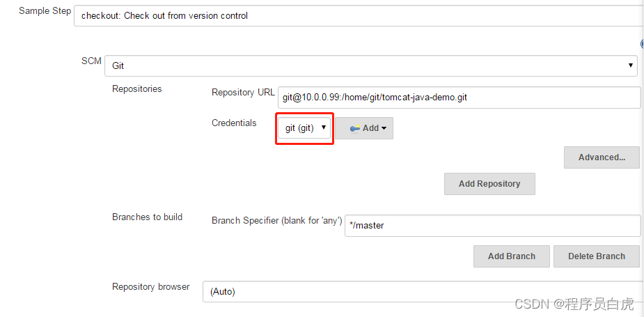
Task: Click the Advanced... button
Action: coord(602,157)
